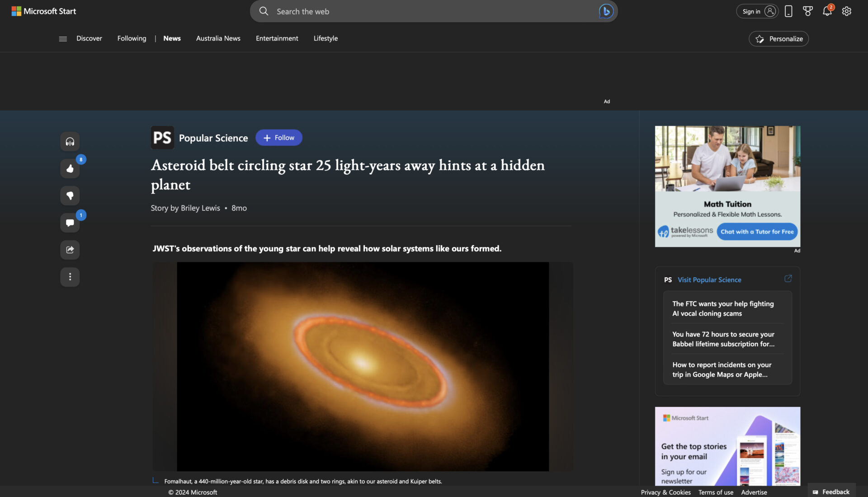This screenshot has width=868, height=497.
Task: Click the search magnifier icon
Action: [x=264, y=11]
